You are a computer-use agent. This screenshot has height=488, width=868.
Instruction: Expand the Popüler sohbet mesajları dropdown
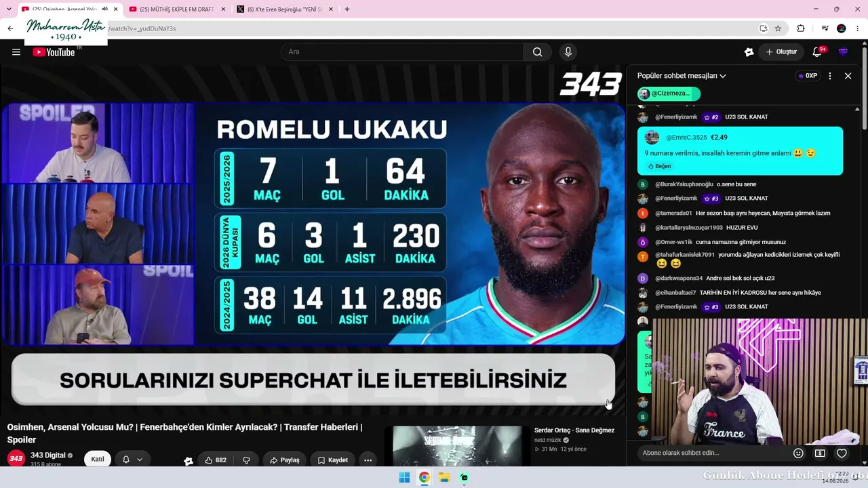[x=682, y=76]
